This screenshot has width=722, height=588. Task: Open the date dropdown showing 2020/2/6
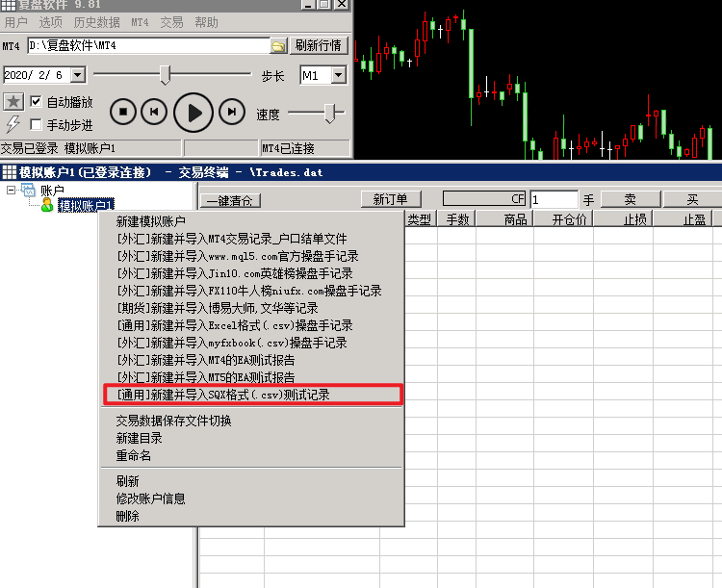[78, 75]
